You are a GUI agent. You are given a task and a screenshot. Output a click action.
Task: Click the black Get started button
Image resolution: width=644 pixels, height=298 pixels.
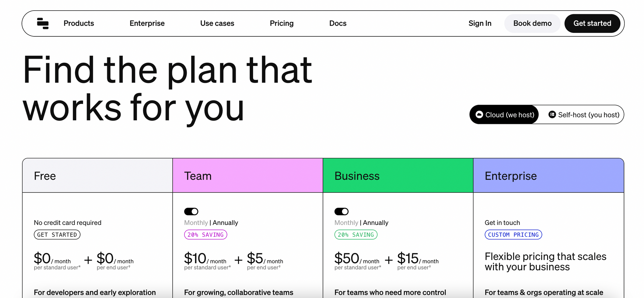(592, 23)
